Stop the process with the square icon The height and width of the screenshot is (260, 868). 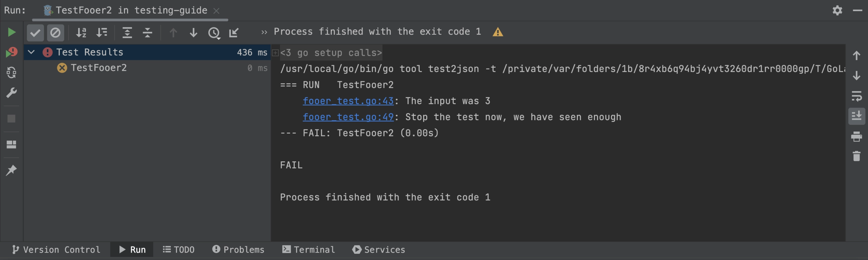click(11, 119)
